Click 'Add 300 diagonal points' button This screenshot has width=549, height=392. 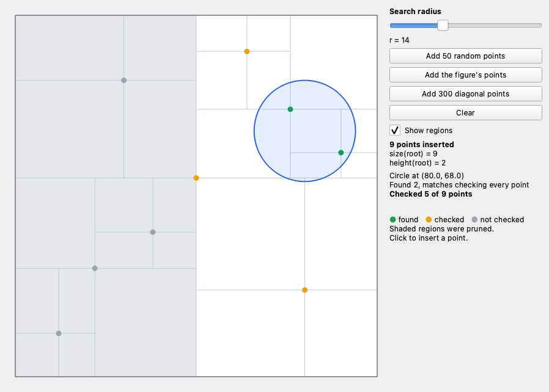[465, 93]
